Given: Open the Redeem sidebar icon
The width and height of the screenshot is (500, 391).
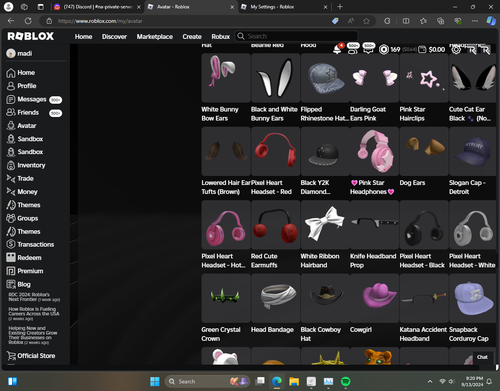Looking at the screenshot, I should click(x=11, y=257).
